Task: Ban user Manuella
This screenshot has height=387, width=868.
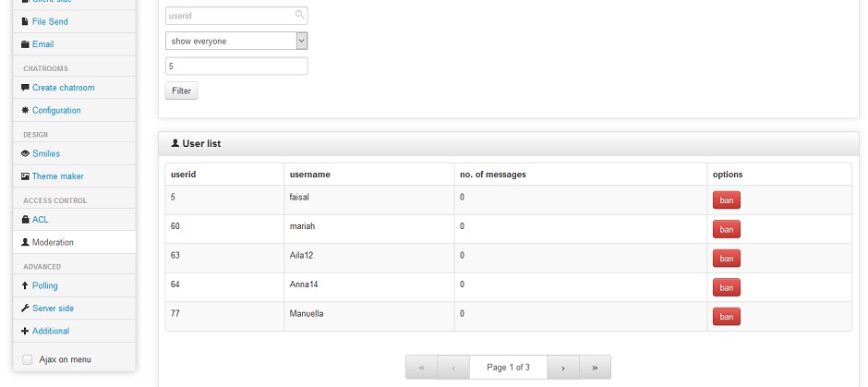Action: point(727,317)
